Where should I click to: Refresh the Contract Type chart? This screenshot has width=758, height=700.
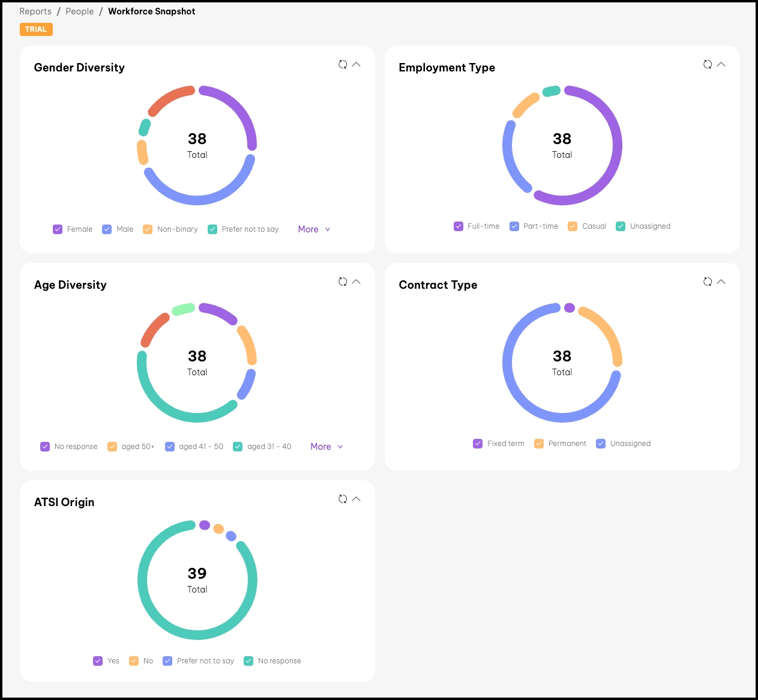pos(708,282)
